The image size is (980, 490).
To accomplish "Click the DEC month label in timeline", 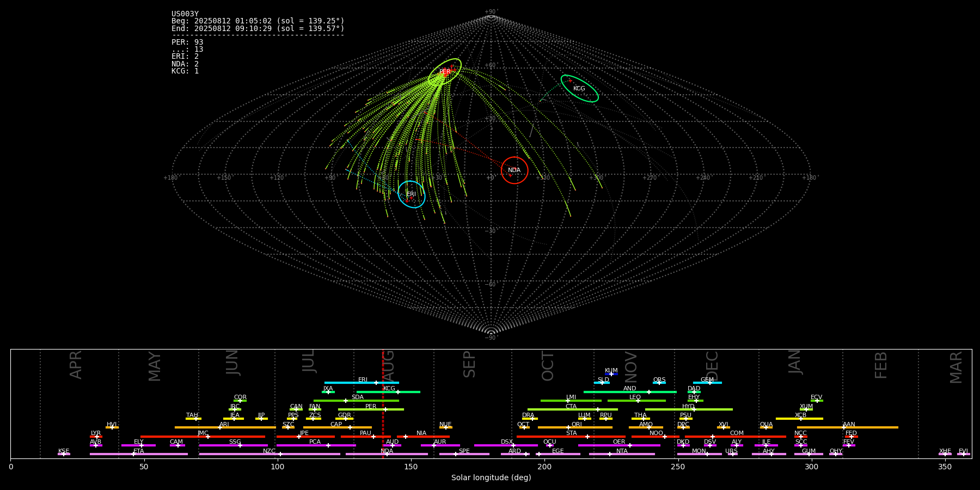I will [x=712, y=366].
